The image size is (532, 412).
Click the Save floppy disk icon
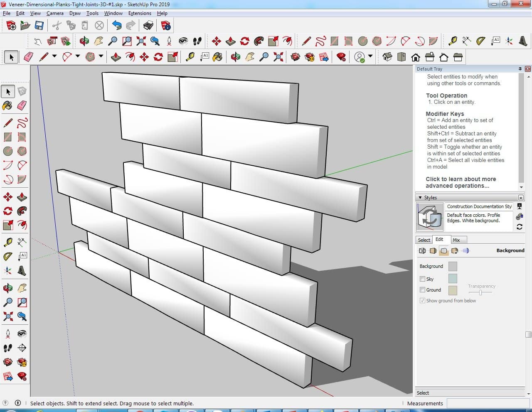pyautogui.click(x=39, y=26)
